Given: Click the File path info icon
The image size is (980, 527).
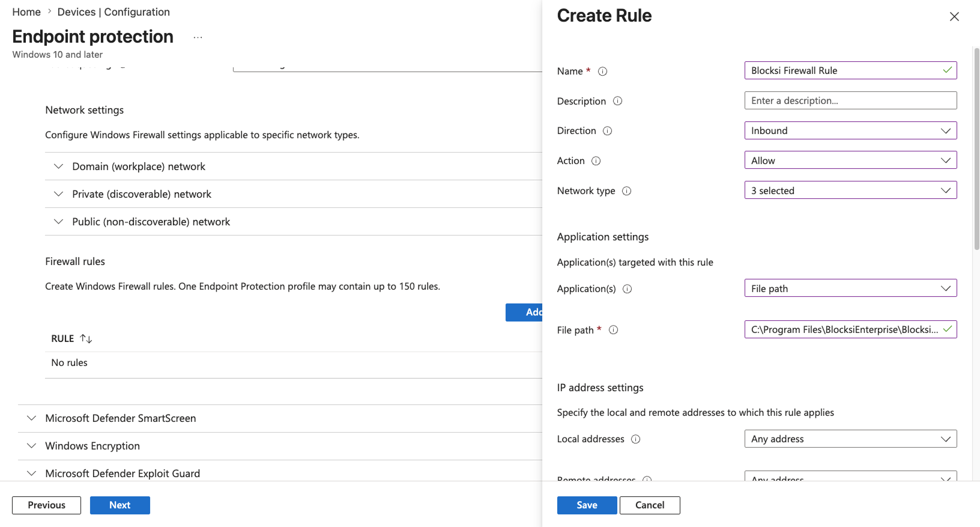Looking at the screenshot, I should (613, 330).
